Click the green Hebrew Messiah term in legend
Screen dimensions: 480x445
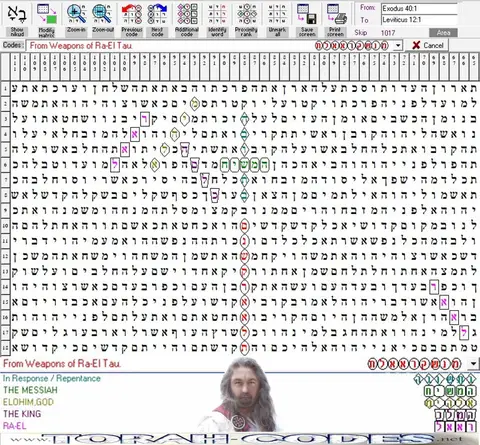click(450, 391)
